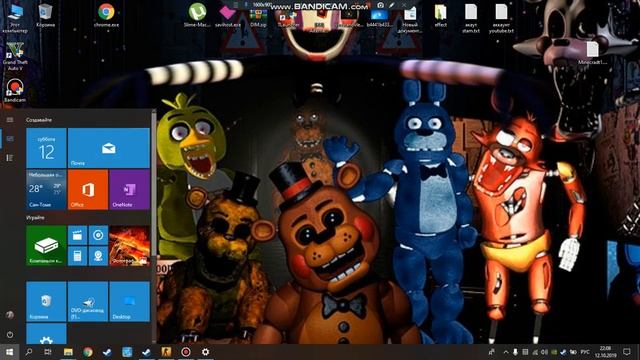Open the Weather tile showing 28°
The width and height of the screenshot is (640, 360).
(x=46, y=190)
